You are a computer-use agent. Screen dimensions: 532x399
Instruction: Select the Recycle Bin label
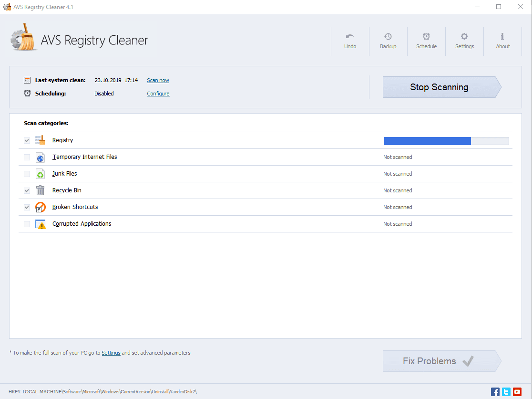[67, 190]
